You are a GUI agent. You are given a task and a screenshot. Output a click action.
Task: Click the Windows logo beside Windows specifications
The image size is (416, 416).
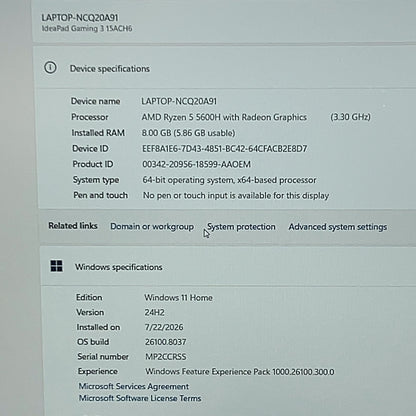(x=56, y=266)
